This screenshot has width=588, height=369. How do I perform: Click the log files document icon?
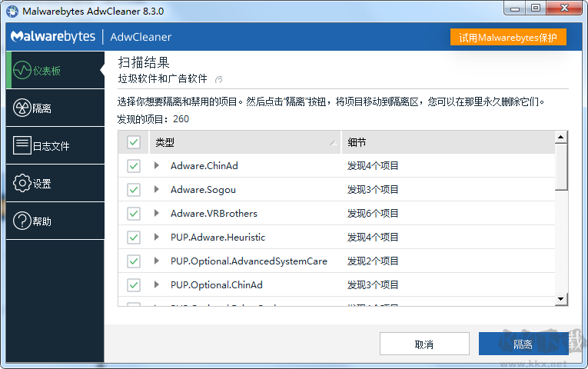[x=22, y=145]
